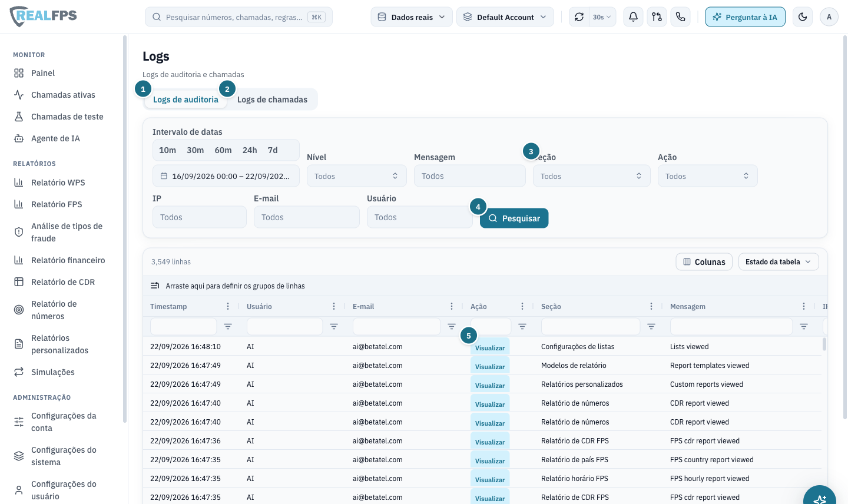Toggle dark mode moon icon
This screenshot has height=504, width=848.
(x=803, y=17)
